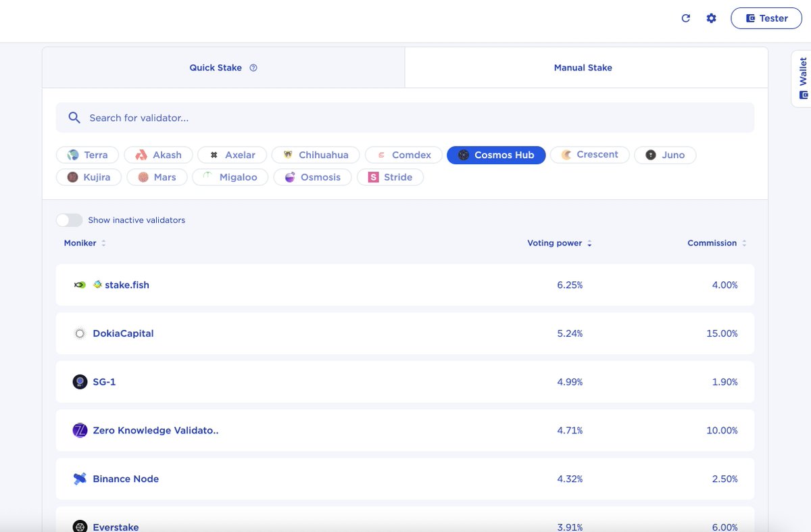
Task: Select the Comdex chain chip
Action: (403, 155)
